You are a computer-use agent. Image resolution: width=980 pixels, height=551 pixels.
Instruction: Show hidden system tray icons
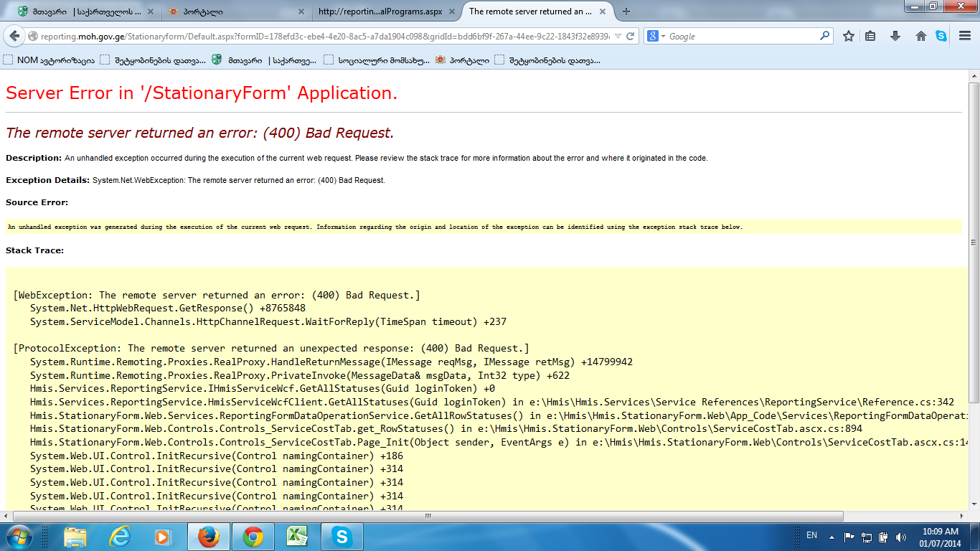[831, 536]
